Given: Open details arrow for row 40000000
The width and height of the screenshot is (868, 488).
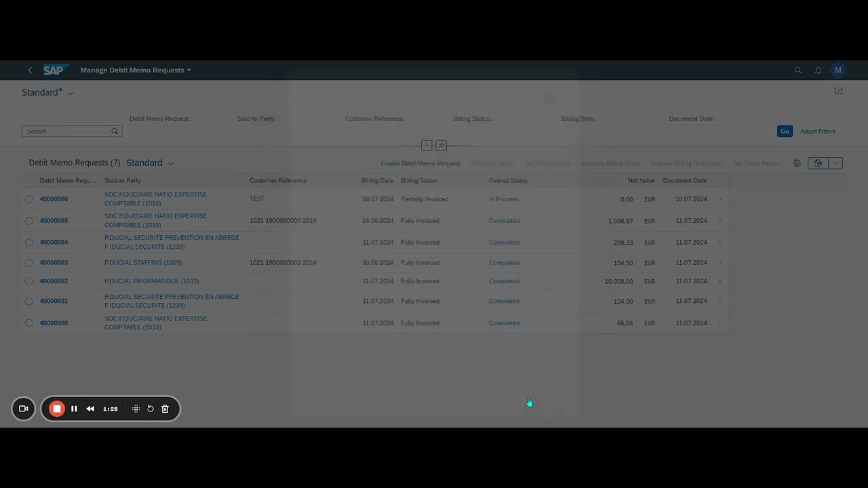Looking at the screenshot, I should point(719,323).
